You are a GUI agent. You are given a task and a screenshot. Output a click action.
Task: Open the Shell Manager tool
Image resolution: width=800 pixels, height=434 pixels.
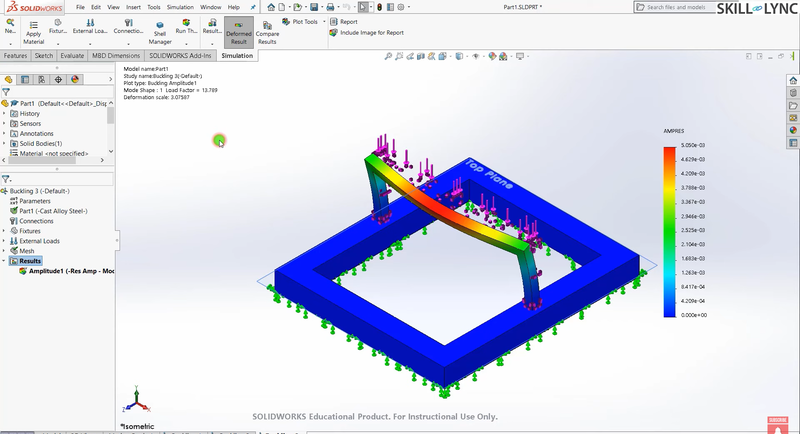pyautogui.click(x=159, y=32)
